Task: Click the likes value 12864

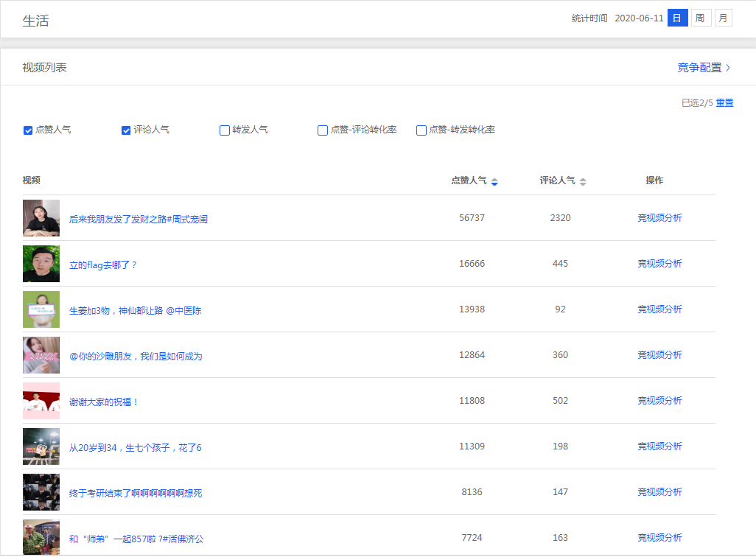Action: point(472,355)
